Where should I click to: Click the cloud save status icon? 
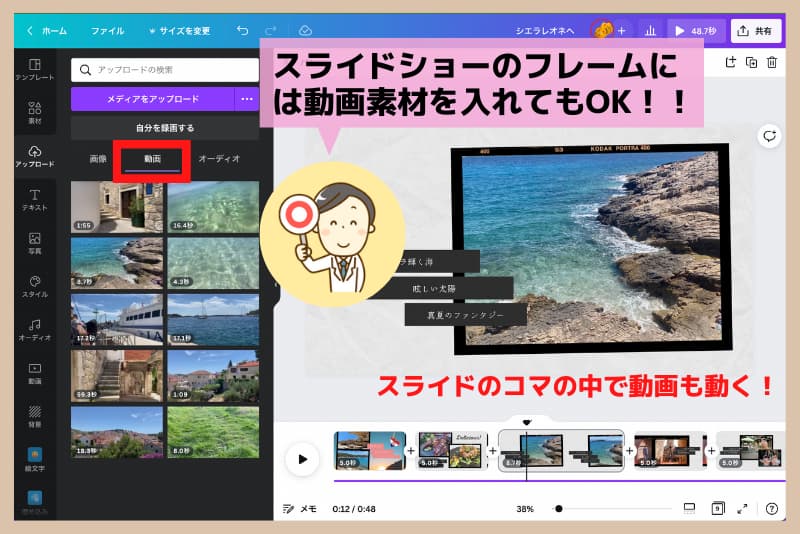[x=305, y=31]
